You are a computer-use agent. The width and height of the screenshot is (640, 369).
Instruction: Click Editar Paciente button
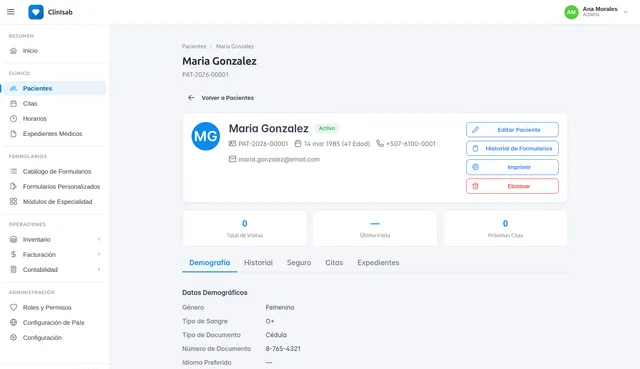512,129
